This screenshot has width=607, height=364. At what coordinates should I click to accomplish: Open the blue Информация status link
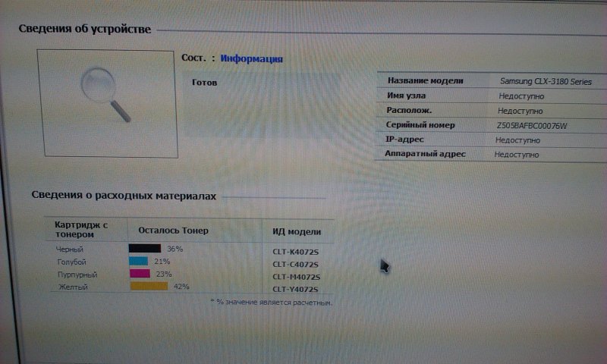[x=252, y=58]
